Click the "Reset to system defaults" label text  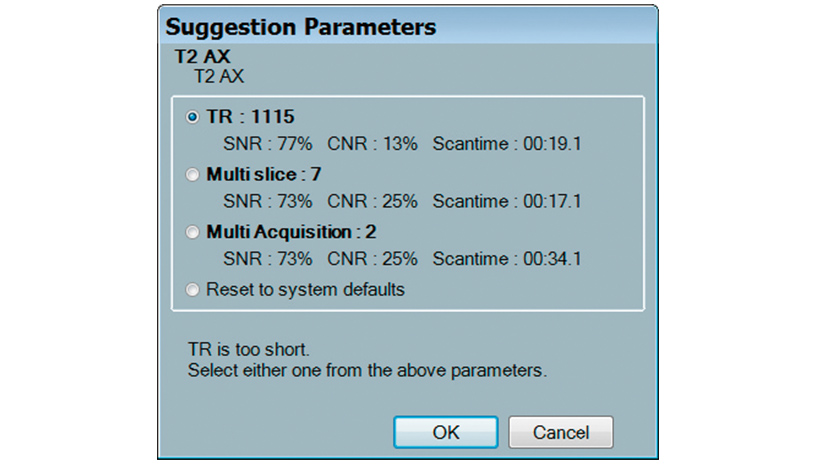(305, 290)
